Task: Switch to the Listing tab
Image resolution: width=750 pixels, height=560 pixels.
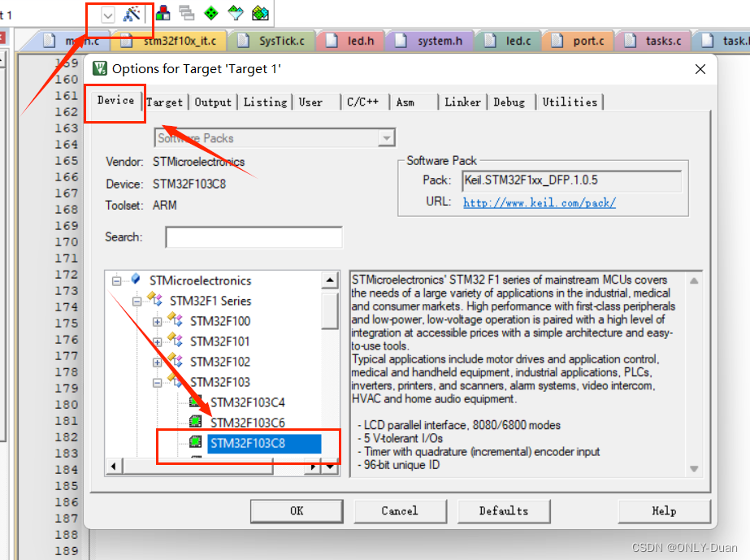Action: coord(266,102)
